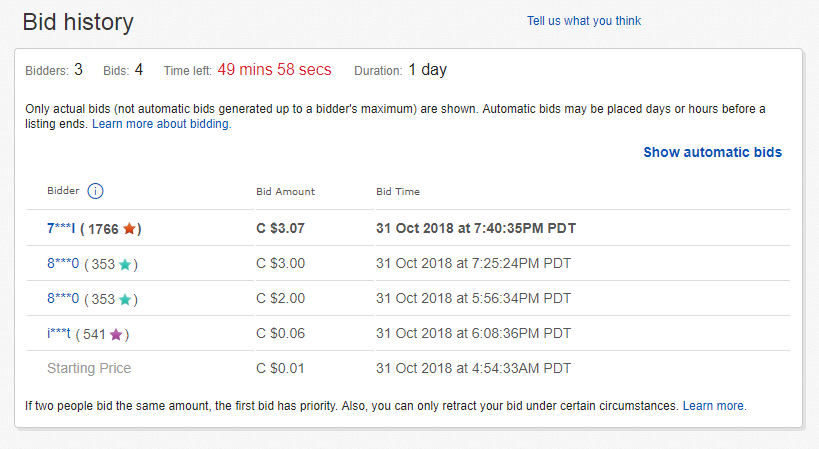This screenshot has width=819, height=449.
Task: Click the 'Bids: 4' count
Action: [x=123, y=69]
